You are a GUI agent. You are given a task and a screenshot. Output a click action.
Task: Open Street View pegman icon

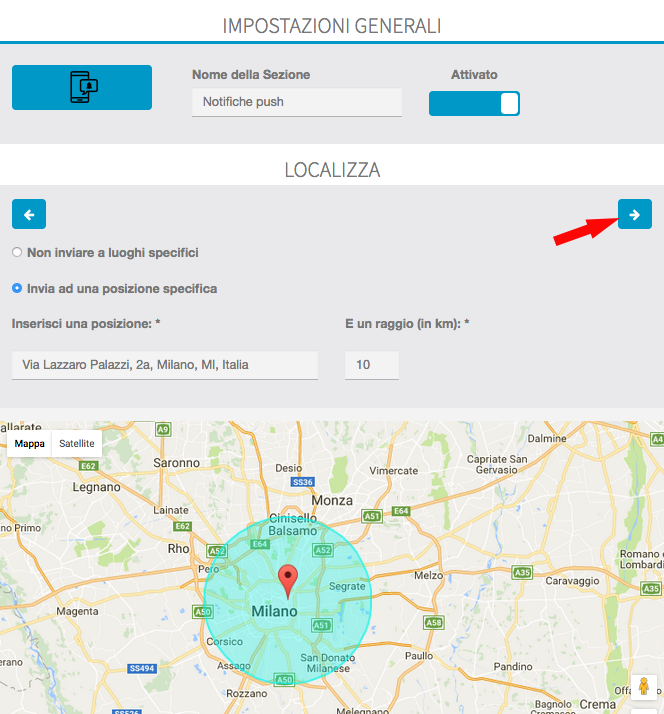click(x=645, y=689)
